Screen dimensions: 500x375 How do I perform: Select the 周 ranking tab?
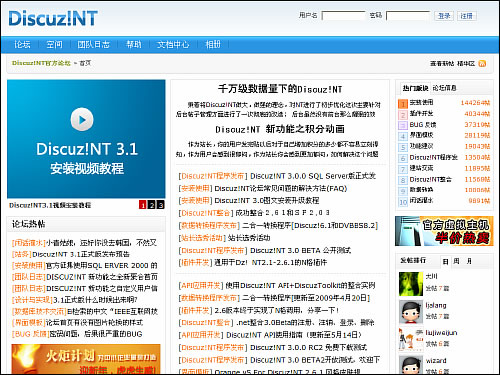tap(456, 261)
